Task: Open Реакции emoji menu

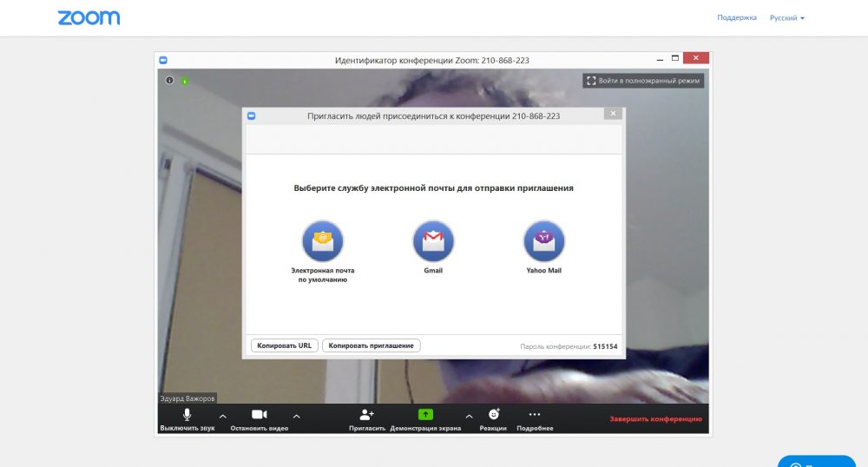Action: 493,420
